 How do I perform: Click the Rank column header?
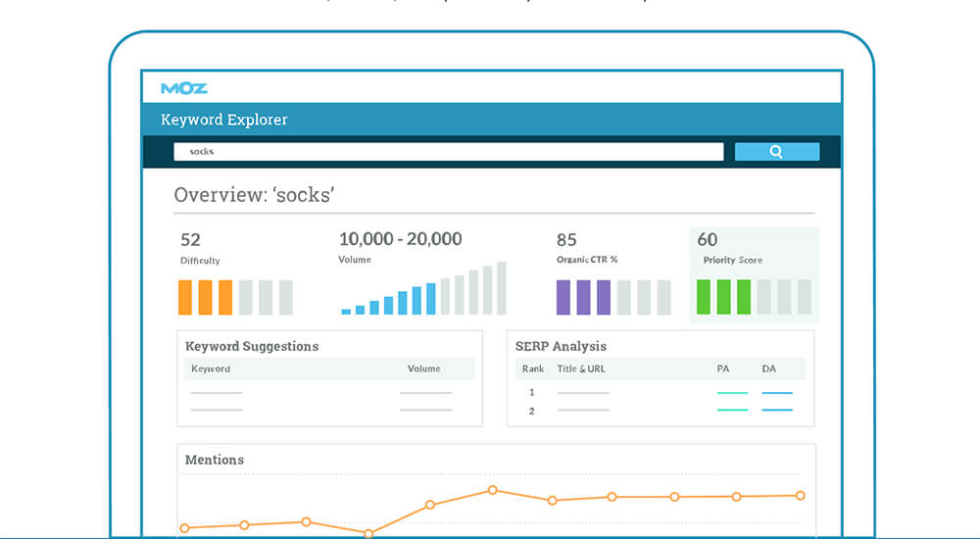point(533,368)
